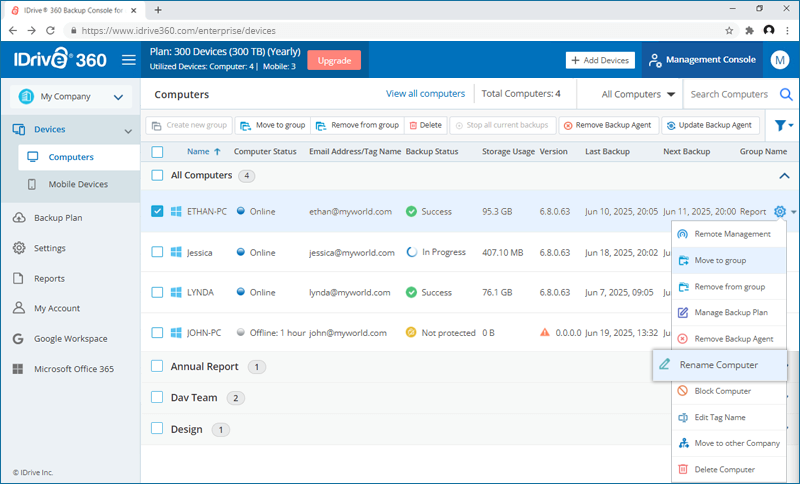Click the Google Workspace G icon
This screenshot has width=800, height=484.
pyautogui.click(x=18, y=339)
